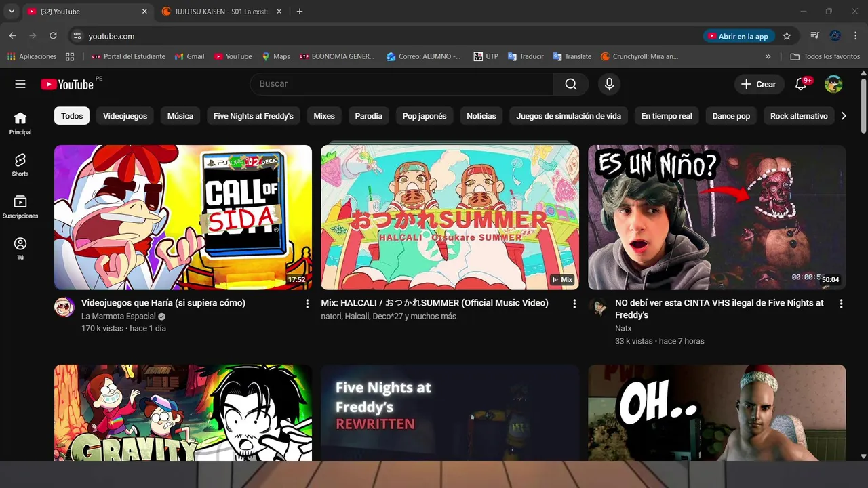
Task: Go back in the browser
Action: pos(12,36)
